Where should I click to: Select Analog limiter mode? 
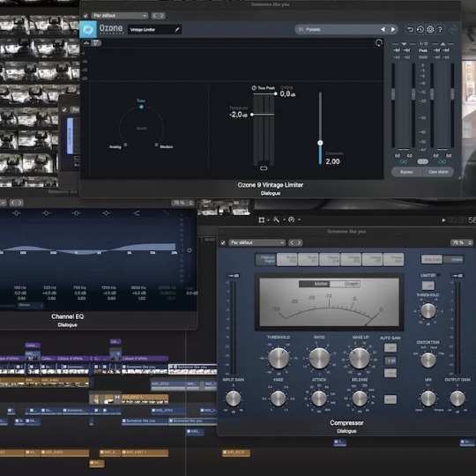(x=125, y=145)
